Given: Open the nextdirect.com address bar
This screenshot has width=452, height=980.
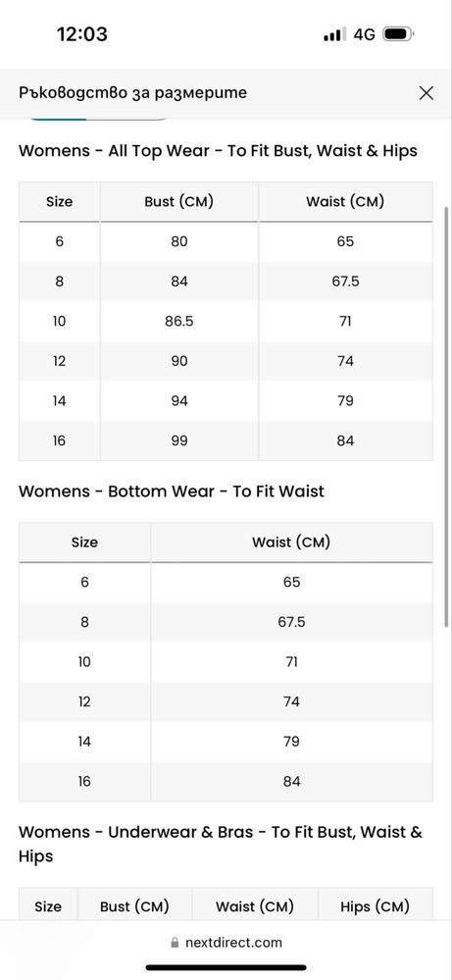Looking at the screenshot, I should tap(226, 943).
